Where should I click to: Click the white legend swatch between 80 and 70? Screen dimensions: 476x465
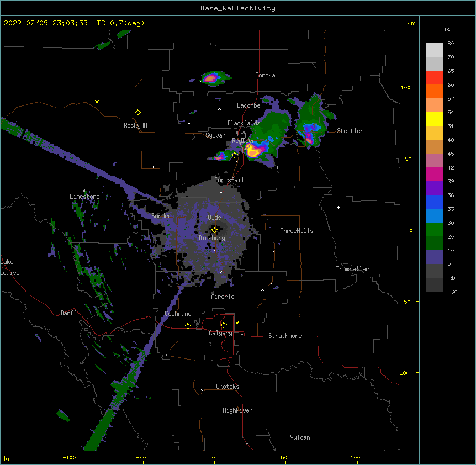[x=434, y=50]
